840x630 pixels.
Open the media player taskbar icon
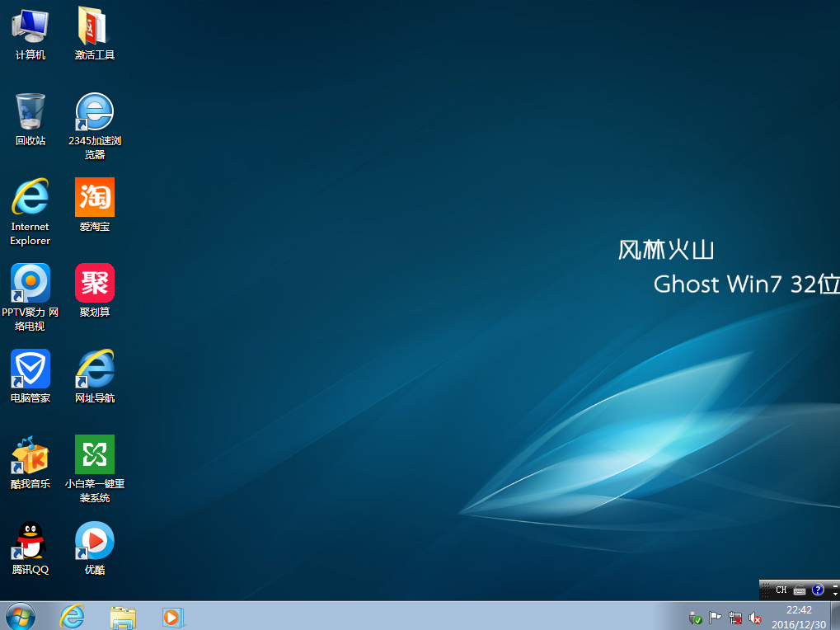tap(173, 618)
